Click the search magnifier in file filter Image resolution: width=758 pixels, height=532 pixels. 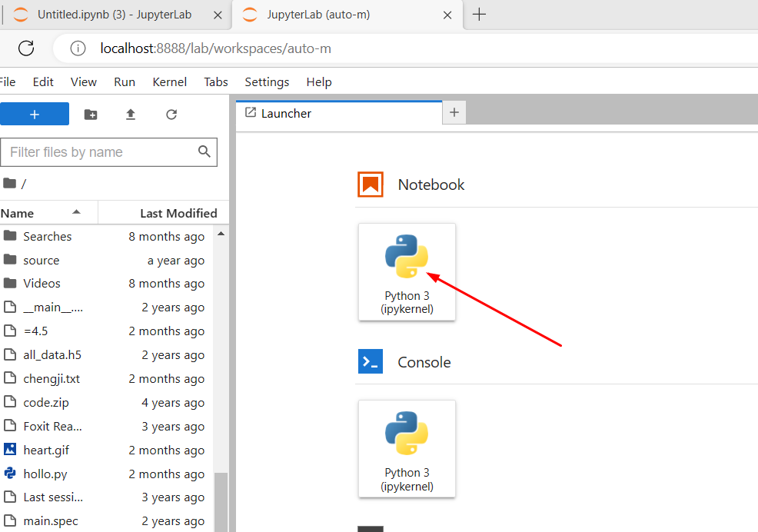[x=204, y=151]
